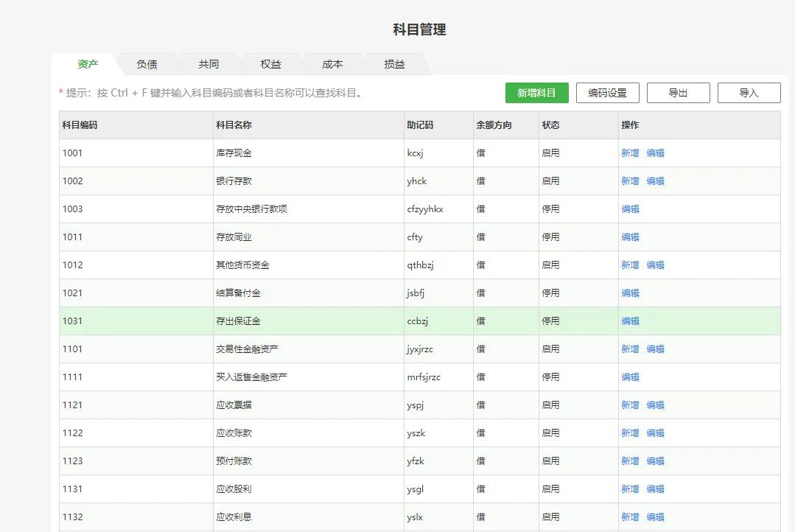Viewport: 795px width, 532px height.
Task: Switch to the 共同 tab
Action: tap(209, 64)
